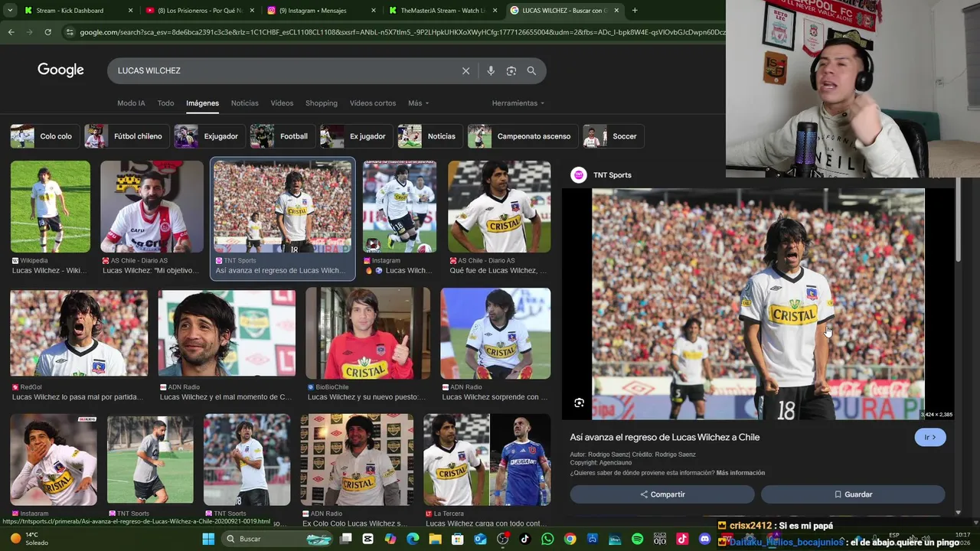Open the large preview image of Lucas Wilchez
Viewport: 980px width, 551px height.
pyautogui.click(x=758, y=304)
